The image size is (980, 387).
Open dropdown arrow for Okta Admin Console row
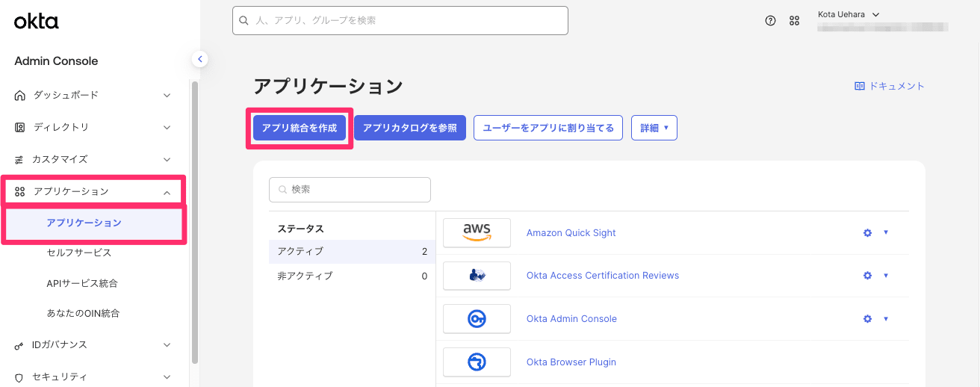tap(886, 318)
